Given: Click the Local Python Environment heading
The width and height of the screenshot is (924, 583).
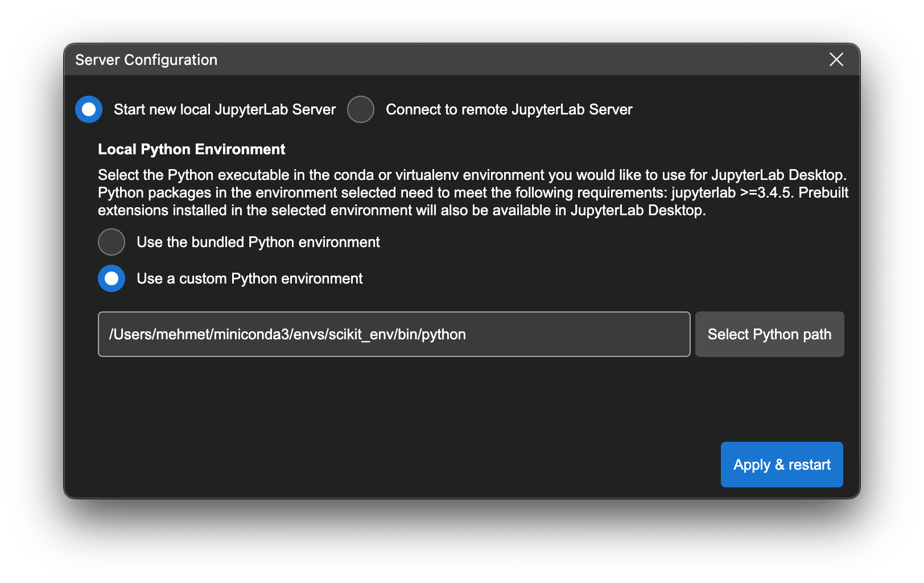Looking at the screenshot, I should [192, 149].
